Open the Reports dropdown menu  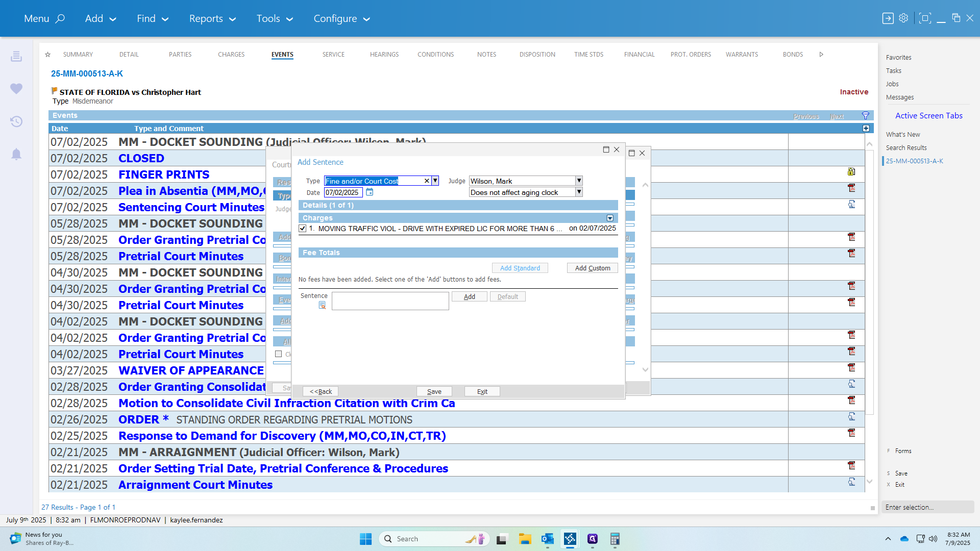(x=212, y=18)
